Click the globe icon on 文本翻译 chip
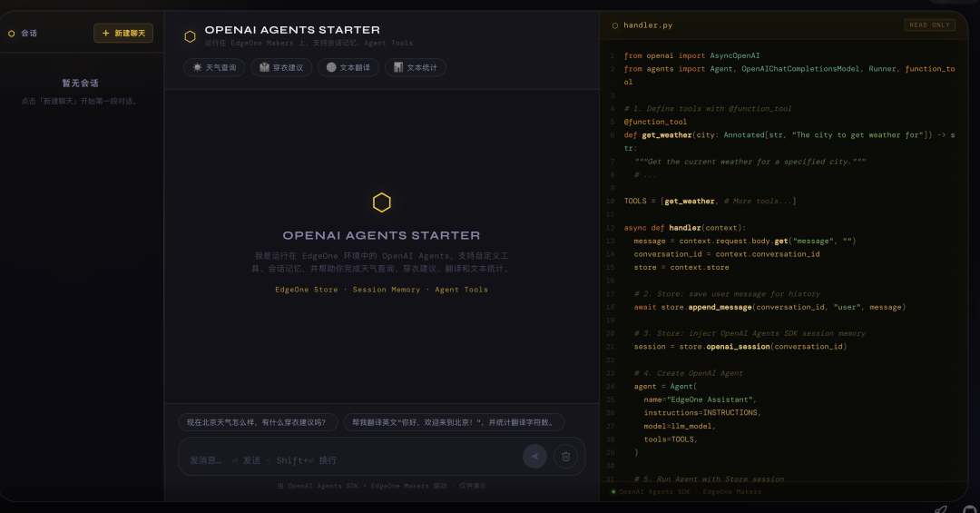Image resolution: width=980 pixels, height=513 pixels. (331, 67)
